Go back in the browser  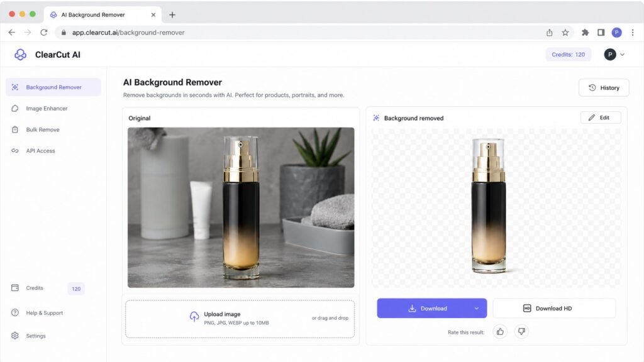pyautogui.click(x=11, y=33)
